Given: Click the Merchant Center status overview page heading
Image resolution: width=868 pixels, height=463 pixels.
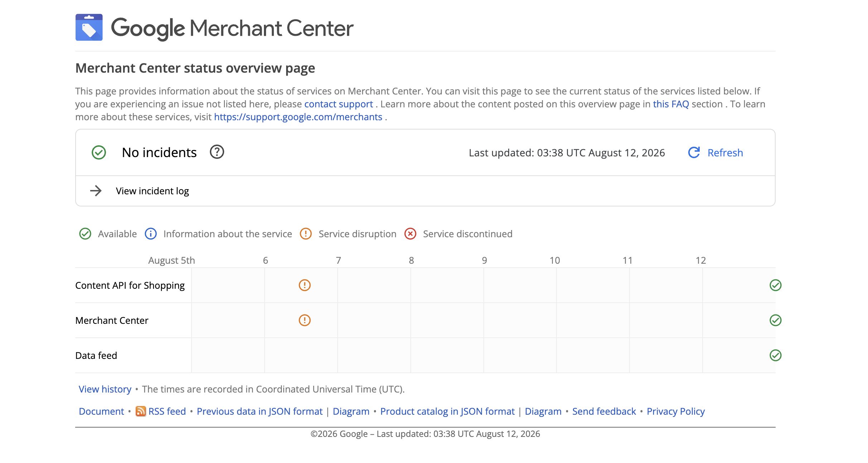Looking at the screenshot, I should (x=195, y=68).
